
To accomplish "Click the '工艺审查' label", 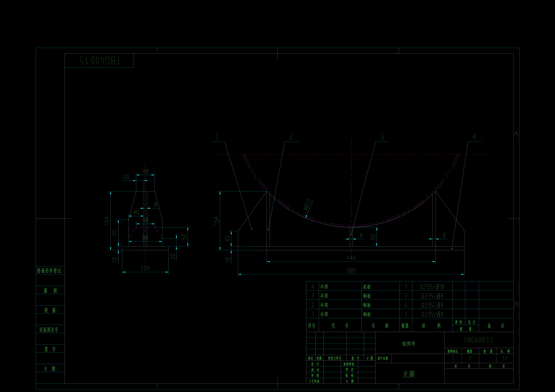I will tap(314, 381).
